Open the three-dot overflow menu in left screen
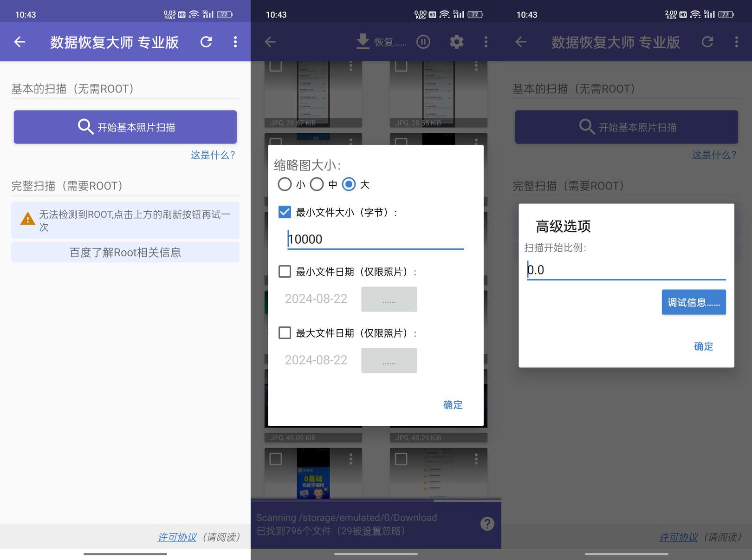Viewport: 752px width, 560px height. 235,42
